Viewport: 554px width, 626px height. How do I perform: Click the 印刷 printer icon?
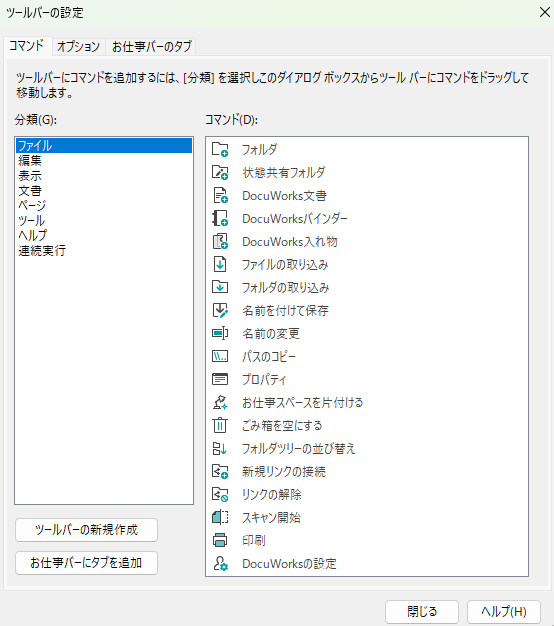(220, 541)
